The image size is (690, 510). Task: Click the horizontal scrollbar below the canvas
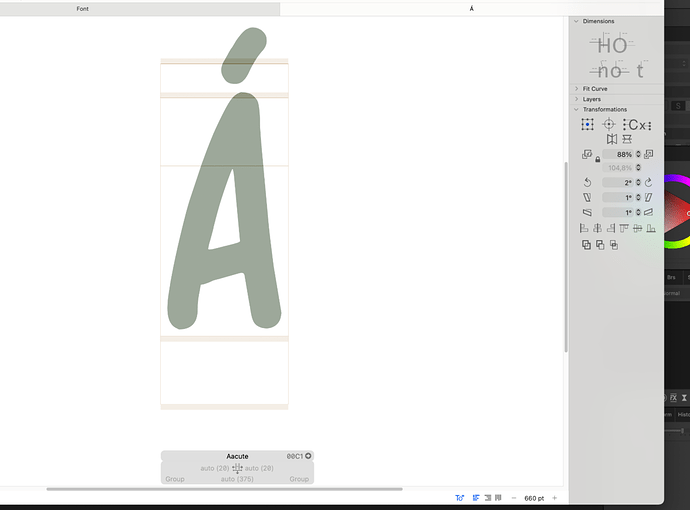pyautogui.click(x=224, y=489)
